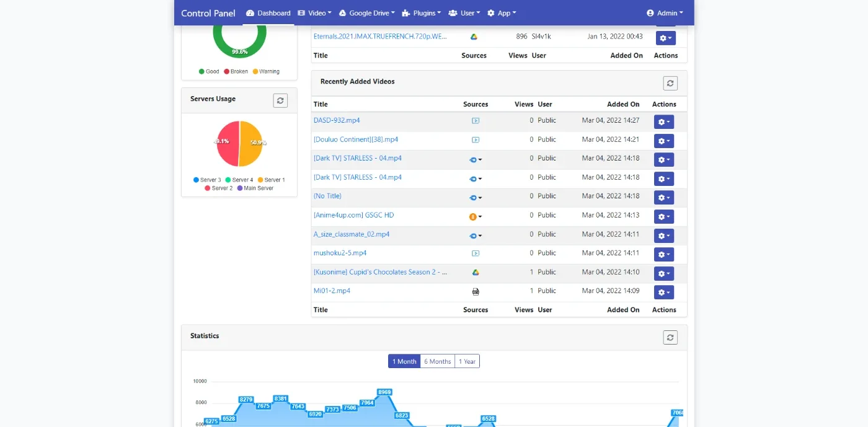This screenshot has width=868, height=427.
Task: Open gear actions for Mi01-2.mp4
Action: 663,292
